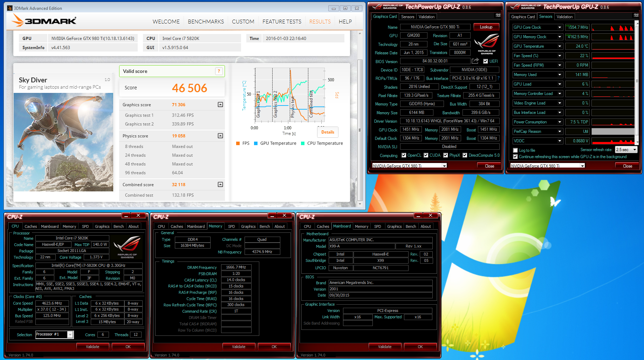Click the ROG logo in the CPU-Z processor panel
This screenshot has width=644, height=360.
127,247
